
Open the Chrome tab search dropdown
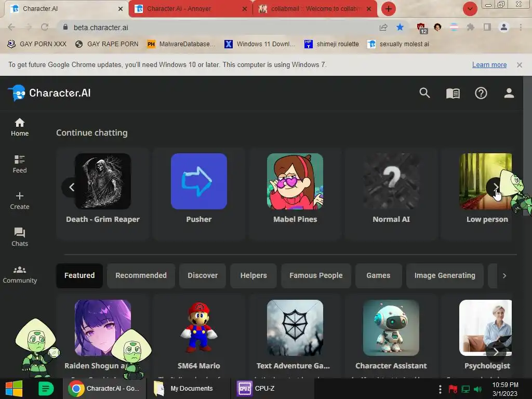[470, 9]
